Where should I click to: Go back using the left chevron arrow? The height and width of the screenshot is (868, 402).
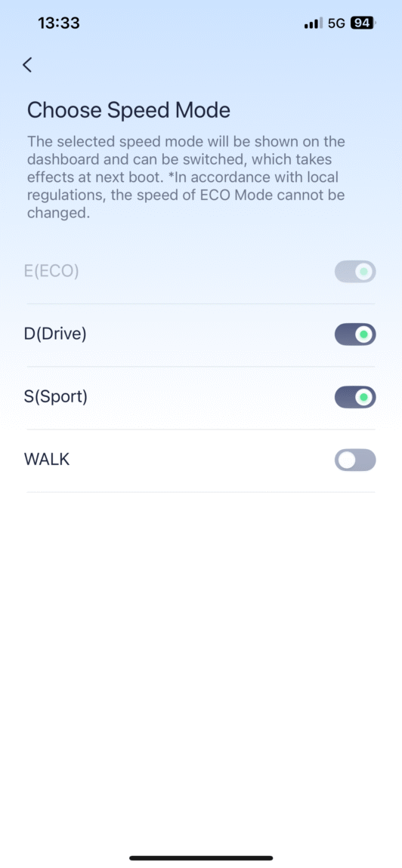27,65
